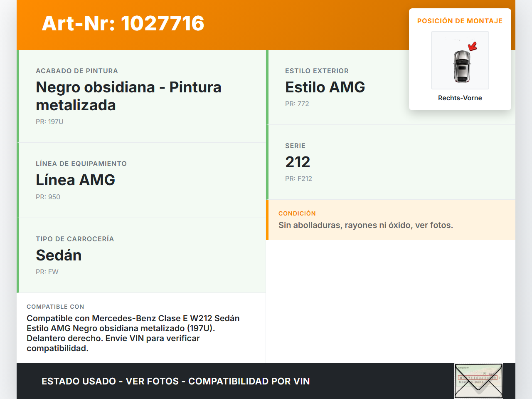Screen dimensions: 532x399
Task: Select the PR: FW code
Action: [x=47, y=272]
